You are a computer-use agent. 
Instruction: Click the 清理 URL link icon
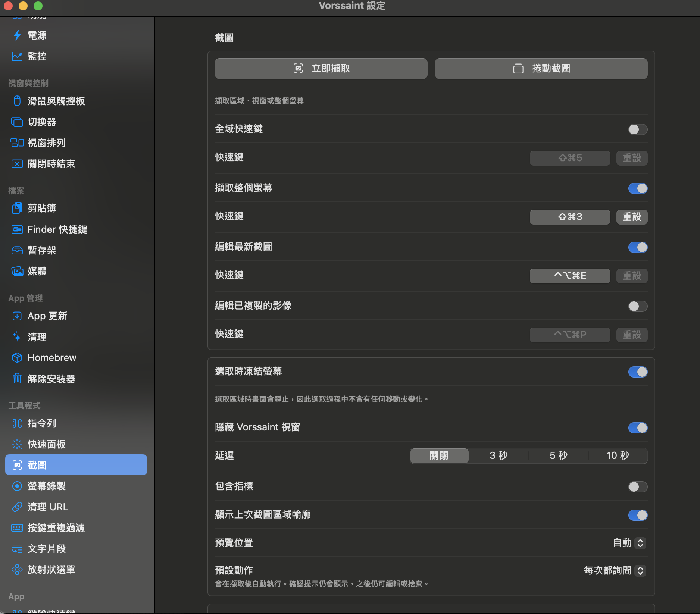click(17, 507)
